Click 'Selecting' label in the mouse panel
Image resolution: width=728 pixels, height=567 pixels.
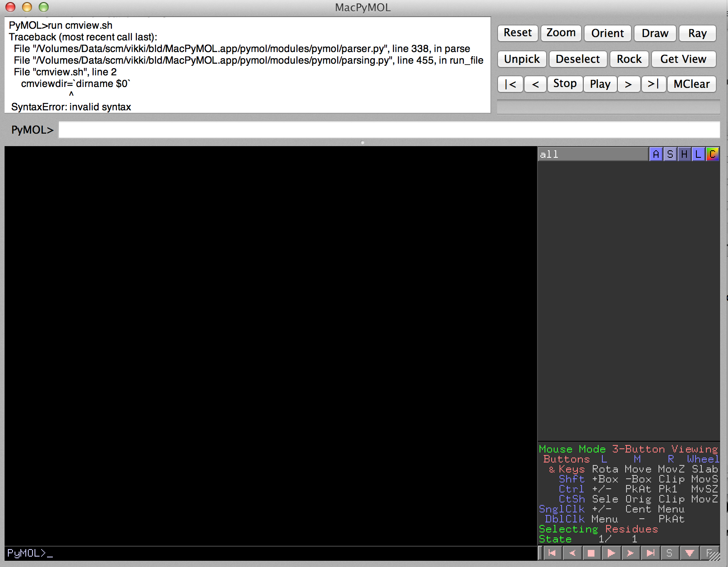[x=568, y=529]
